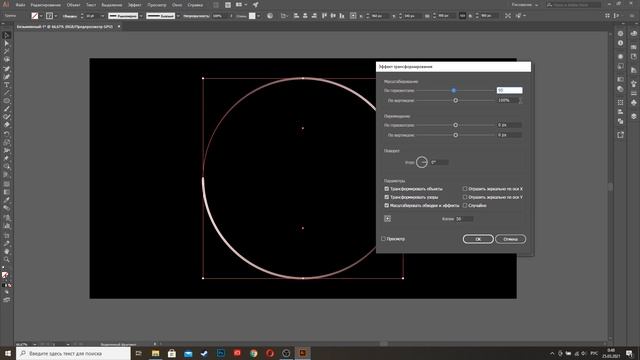Open the arrange documents dropdown
Viewport: 640px width, 360px height.
(x=246, y=5)
